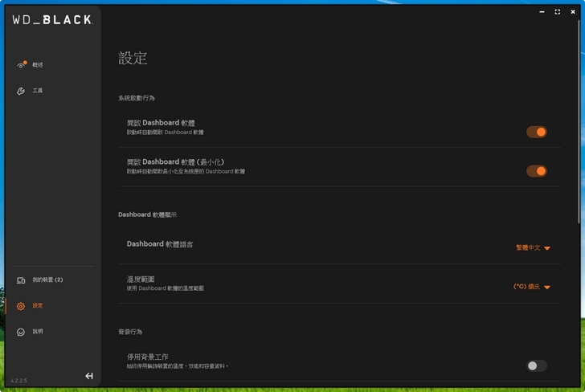Click the arrow beside (°C) 攝氏
This screenshot has width=585, height=392.
click(x=547, y=288)
